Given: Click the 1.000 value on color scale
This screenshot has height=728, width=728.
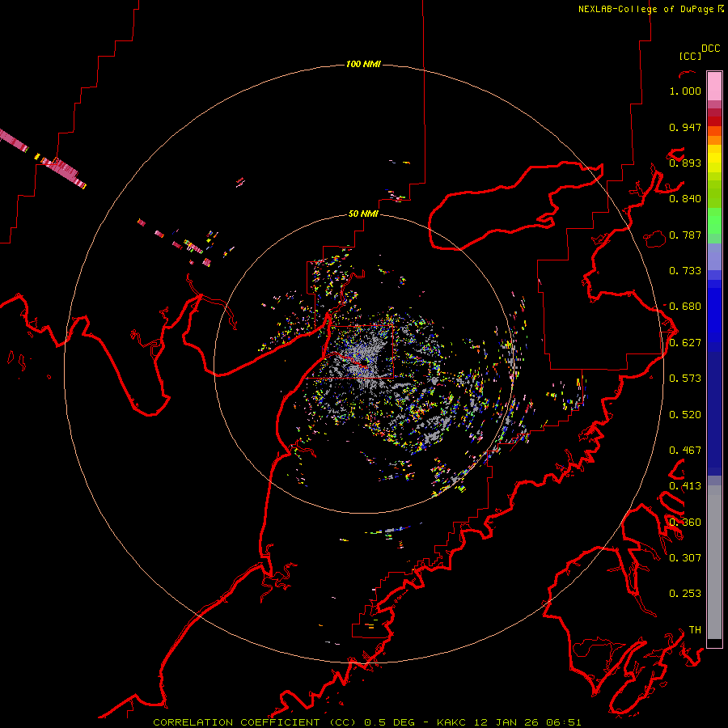Looking at the screenshot, I should point(685,91).
